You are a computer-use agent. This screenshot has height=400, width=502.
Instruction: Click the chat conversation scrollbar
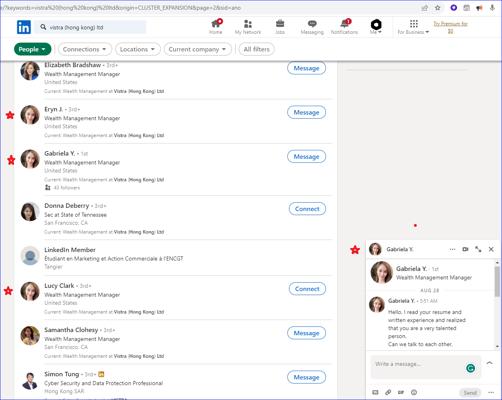point(497,281)
